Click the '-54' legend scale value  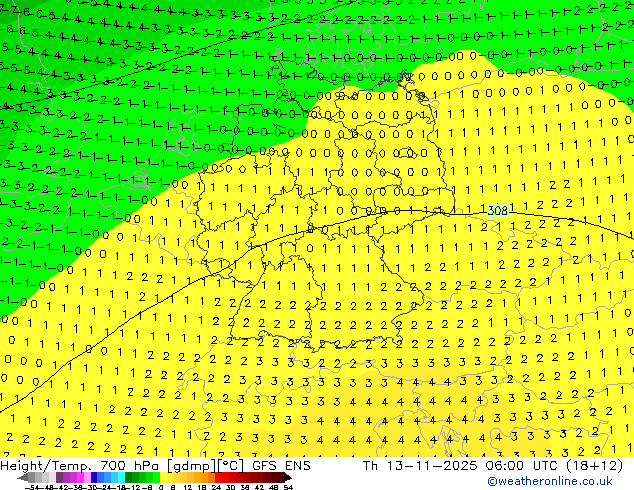(x=32, y=487)
